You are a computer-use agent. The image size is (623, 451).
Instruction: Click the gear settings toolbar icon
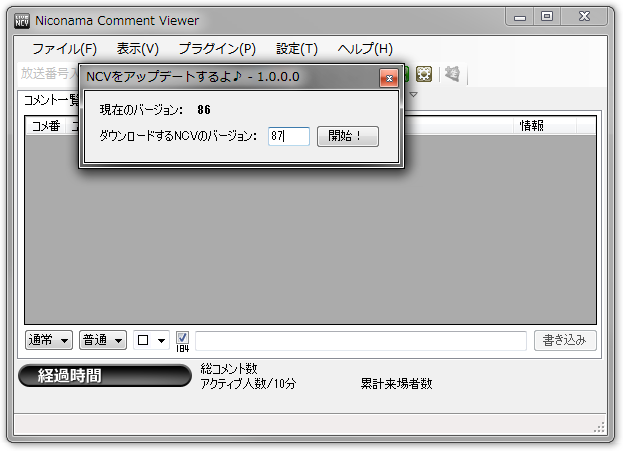point(424,74)
